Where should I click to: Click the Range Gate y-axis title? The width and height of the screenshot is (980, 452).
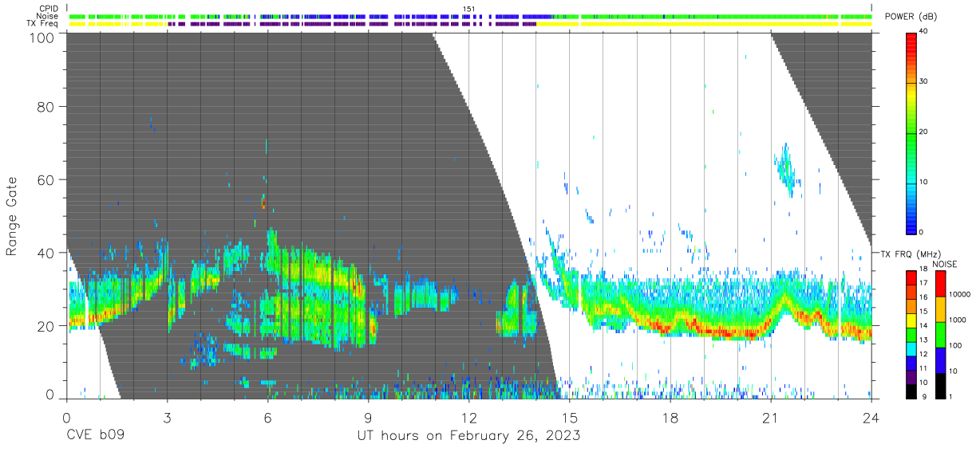(12, 215)
